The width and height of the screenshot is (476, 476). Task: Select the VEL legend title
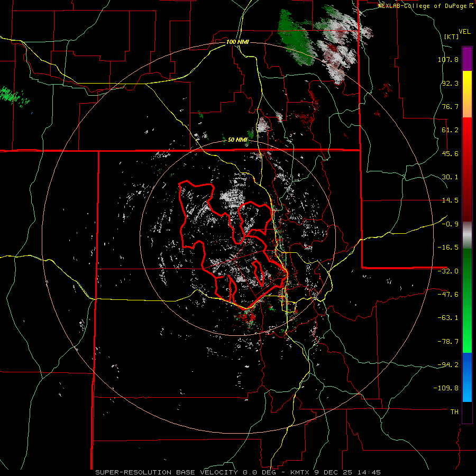[x=465, y=32]
